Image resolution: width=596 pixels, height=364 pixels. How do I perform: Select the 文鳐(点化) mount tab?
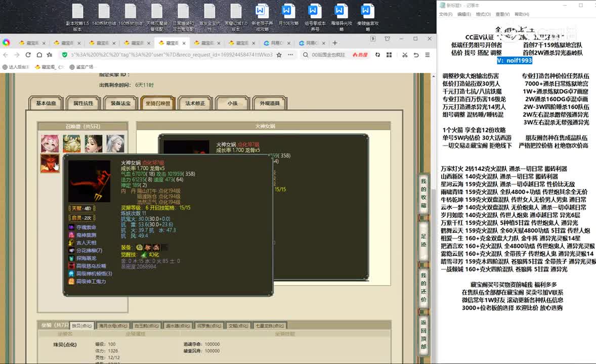(x=238, y=326)
